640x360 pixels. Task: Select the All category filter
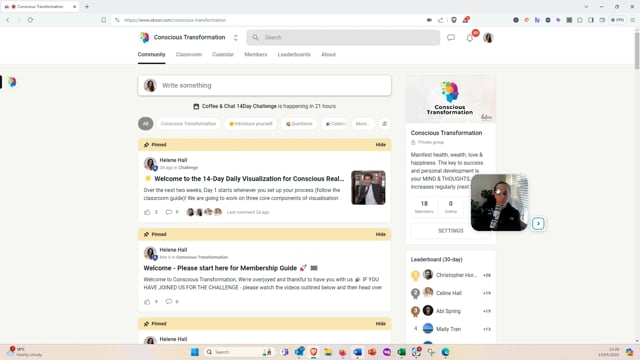point(146,124)
